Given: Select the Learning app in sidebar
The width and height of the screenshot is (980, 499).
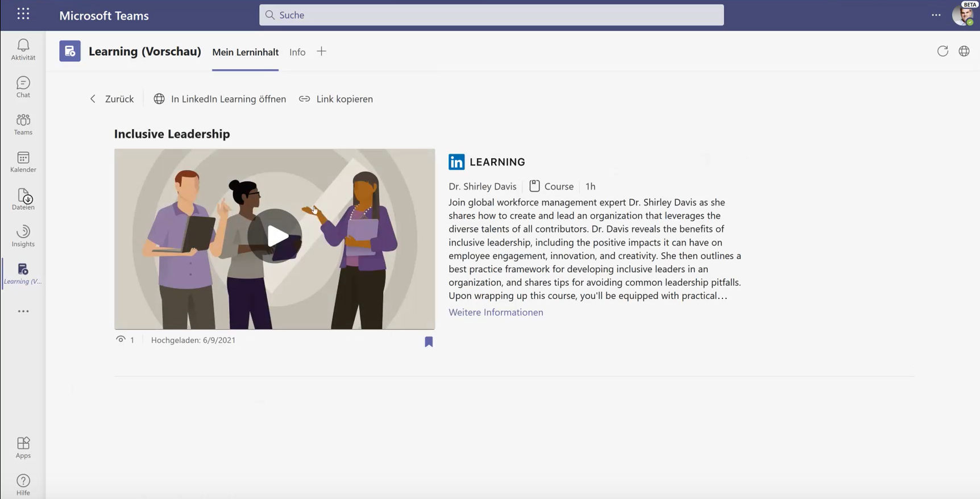Looking at the screenshot, I should (x=23, y=273).
